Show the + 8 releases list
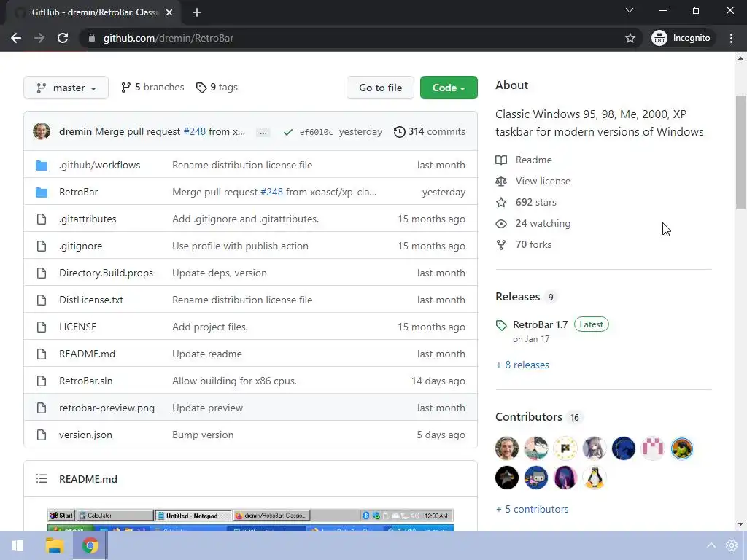The width and height of the screenshot is (747, 560). point(522,365)
